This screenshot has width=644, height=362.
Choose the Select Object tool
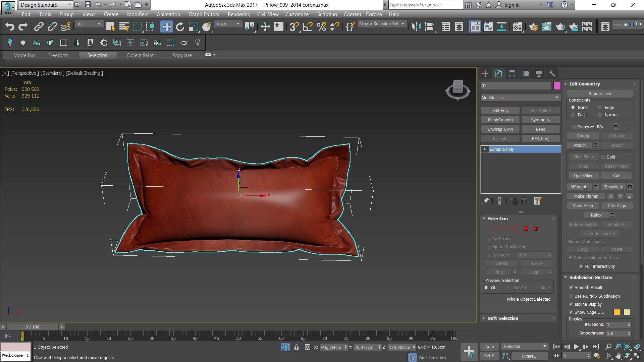[x=110, y=27]
